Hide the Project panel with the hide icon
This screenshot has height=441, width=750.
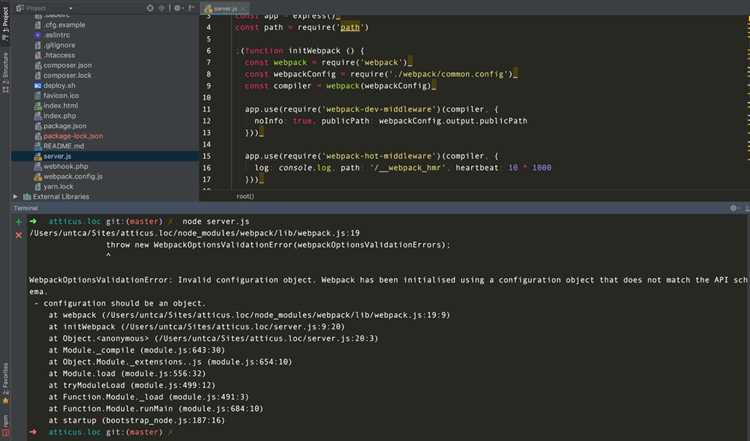[x=191, y=8]
